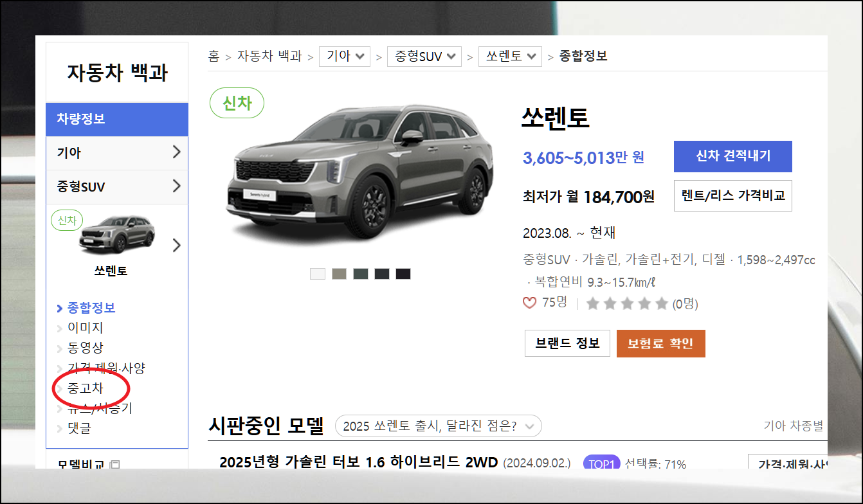This screenshot has height=504, width=863.
Task: Click the 렌트/리스 가격비교 button
Action: (733, 195)
